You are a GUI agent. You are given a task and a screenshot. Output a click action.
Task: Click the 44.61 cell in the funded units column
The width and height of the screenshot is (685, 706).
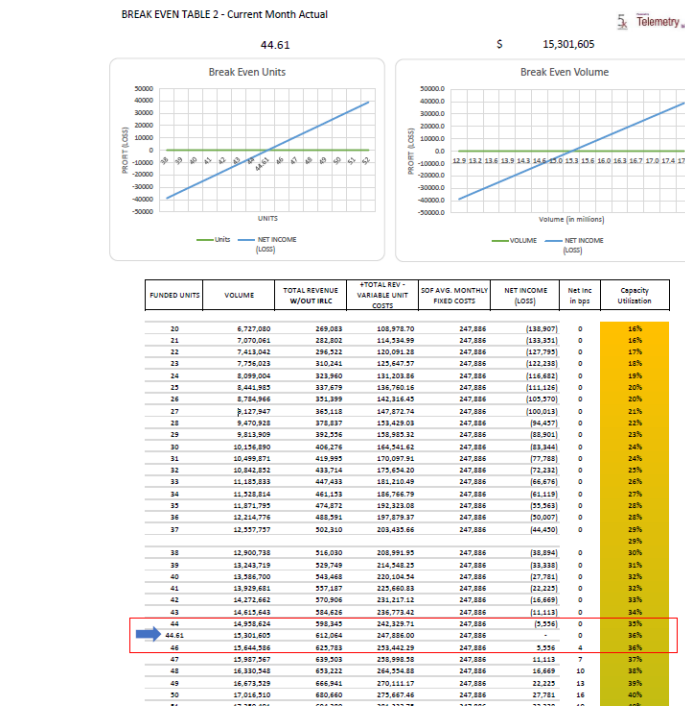pos(175,633)
